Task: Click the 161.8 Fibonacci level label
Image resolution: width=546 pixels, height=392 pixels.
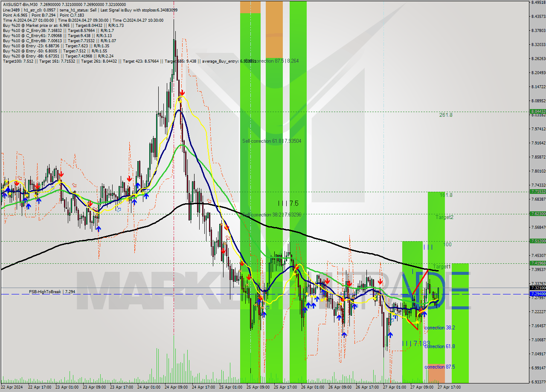Action: click(x=446, y=195)
